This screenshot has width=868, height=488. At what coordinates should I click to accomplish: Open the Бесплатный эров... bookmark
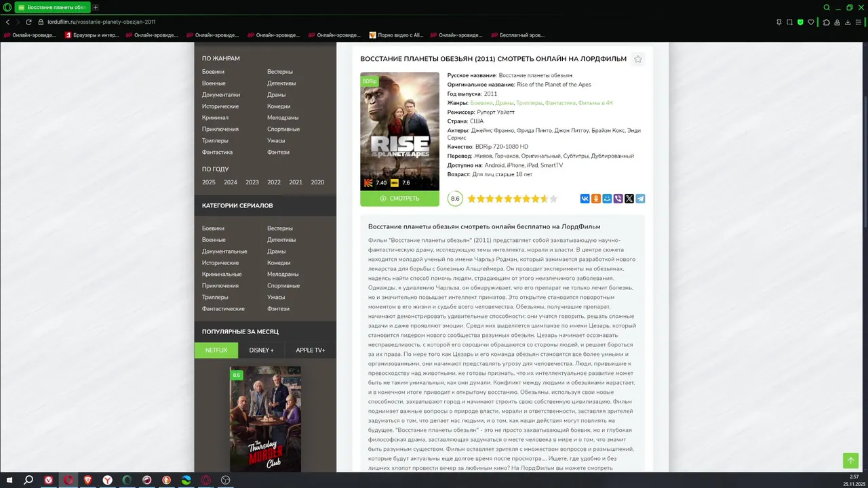click(517, 35)
